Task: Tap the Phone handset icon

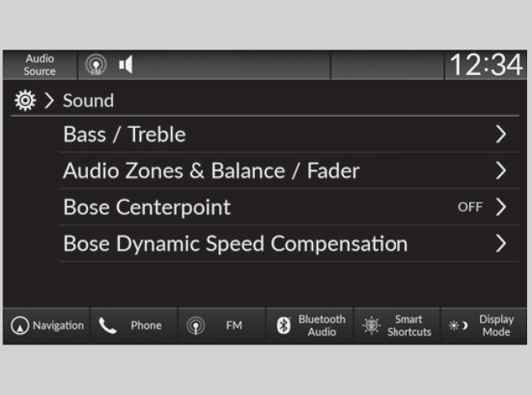Action: [107, 326]
